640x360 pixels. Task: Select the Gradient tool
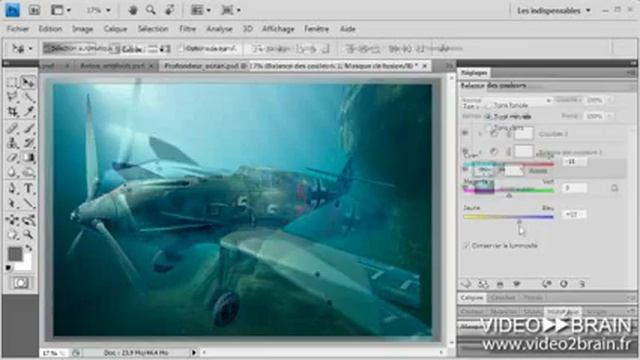point(28,158)
